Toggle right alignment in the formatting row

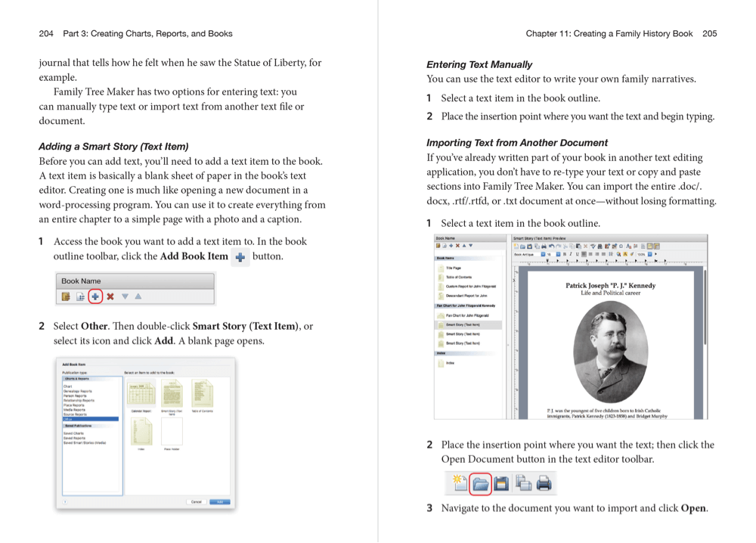pos(597,253)
